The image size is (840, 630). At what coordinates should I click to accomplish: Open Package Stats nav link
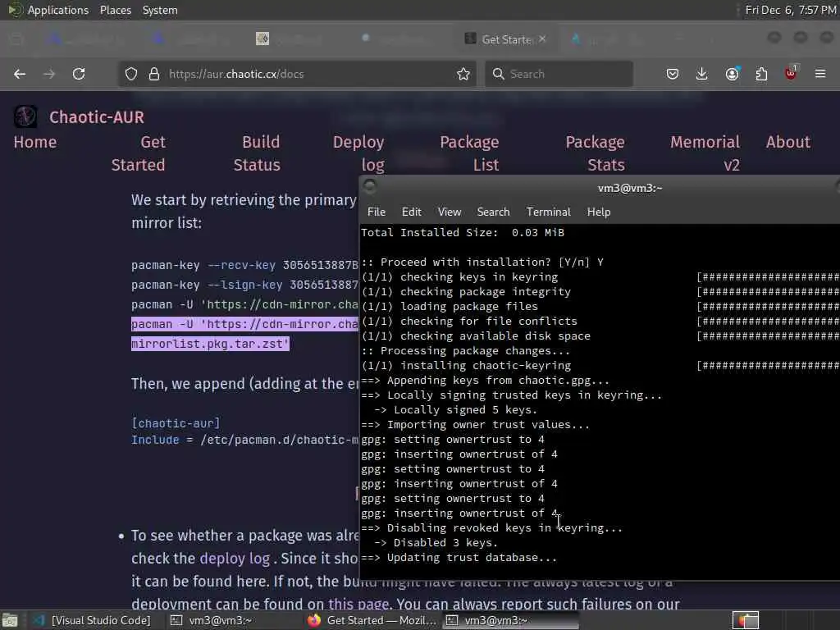click(596, 153)
